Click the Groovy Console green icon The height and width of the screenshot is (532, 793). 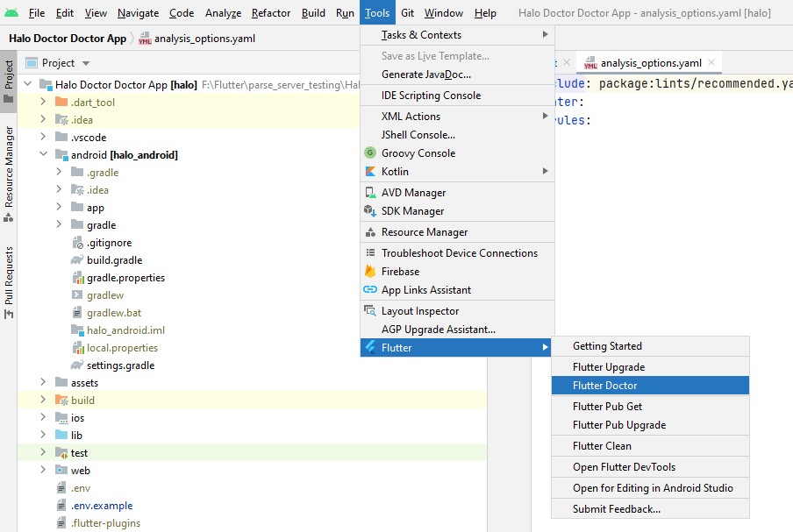pos(369,153)
